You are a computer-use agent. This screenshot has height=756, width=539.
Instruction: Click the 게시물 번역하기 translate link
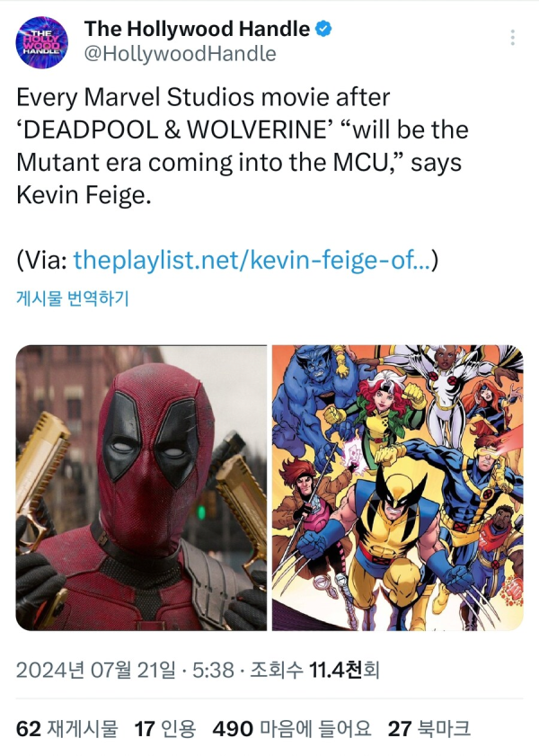[x=73, y=298]
